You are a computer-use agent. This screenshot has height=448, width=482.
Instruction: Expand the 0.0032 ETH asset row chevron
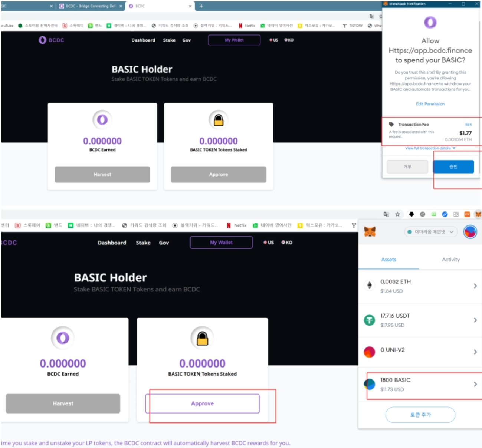[475, 286]
